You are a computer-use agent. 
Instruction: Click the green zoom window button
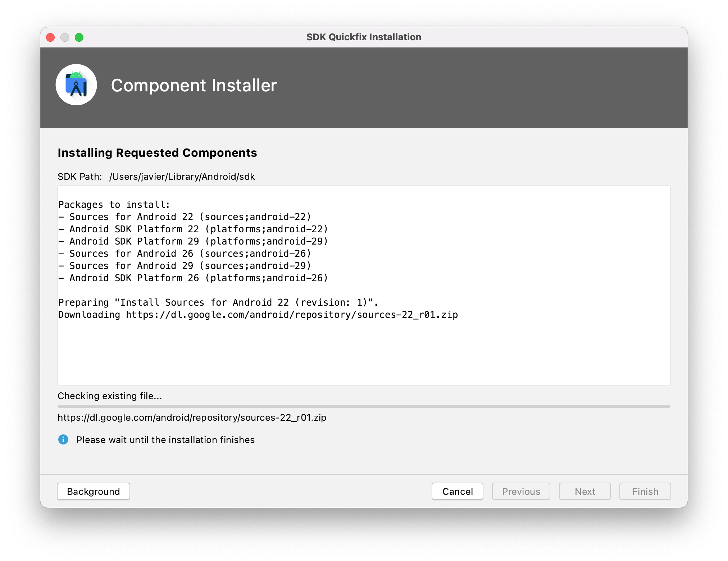79,37
